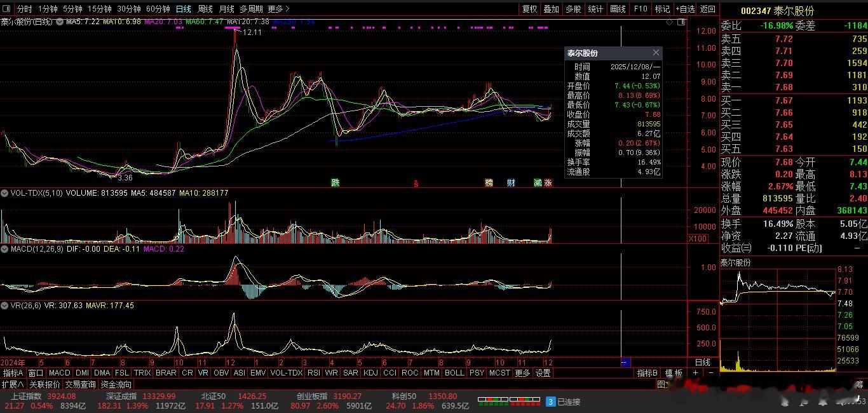
Task: Click the 复权 button
Action: [529, 9]
